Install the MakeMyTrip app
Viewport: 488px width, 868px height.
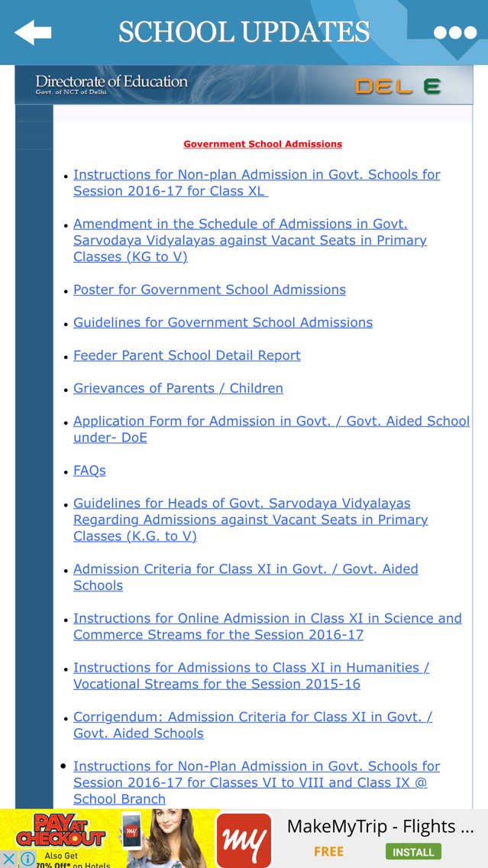coord(413,851)
